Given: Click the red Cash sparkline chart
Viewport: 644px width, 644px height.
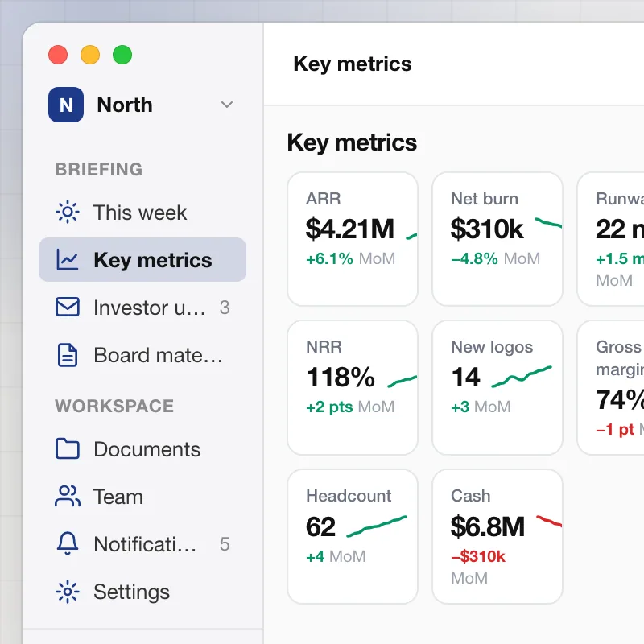Looking at the screenshot, I should [549, 521].
